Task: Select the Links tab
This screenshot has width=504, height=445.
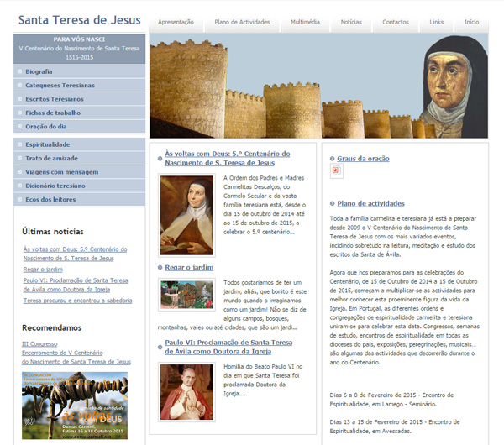Action: click(436, 22)
